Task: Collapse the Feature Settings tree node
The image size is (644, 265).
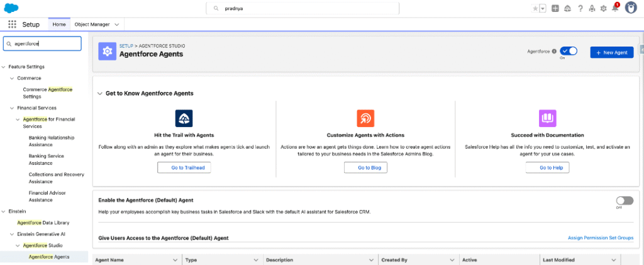Action: pos(4,67)
